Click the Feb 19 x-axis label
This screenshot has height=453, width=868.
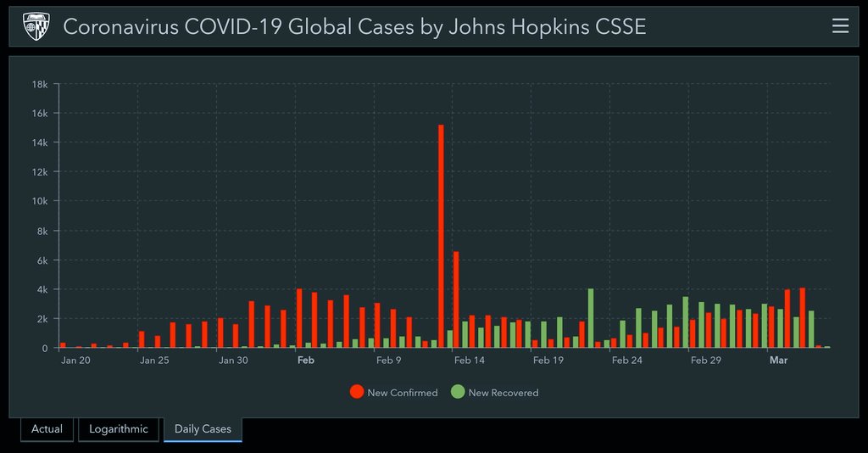pyautogui.click(x=548, y=360)
